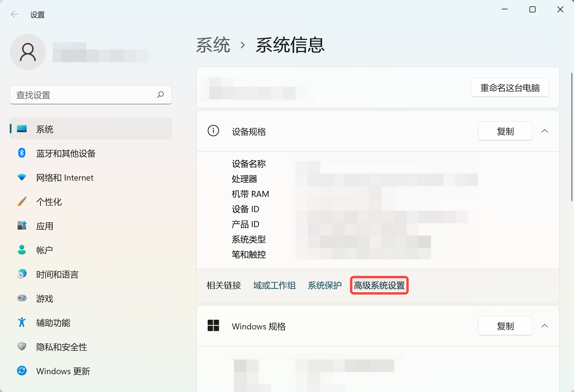The width and height of the screenshot is (574, 392).
Task: Click the 帐户 person icon
Action: (x=22, y=250)
